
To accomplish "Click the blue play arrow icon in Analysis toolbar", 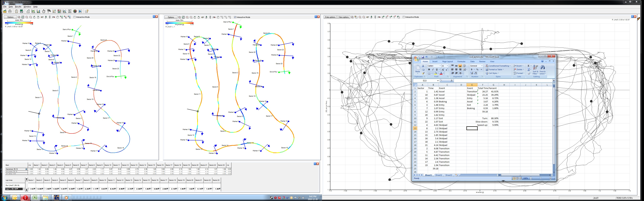I will click(80, 11).
